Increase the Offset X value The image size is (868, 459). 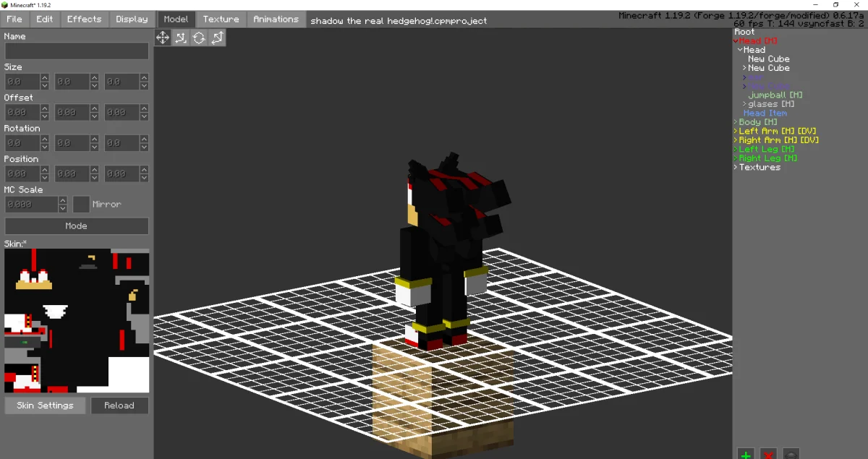tap(45, 108)
